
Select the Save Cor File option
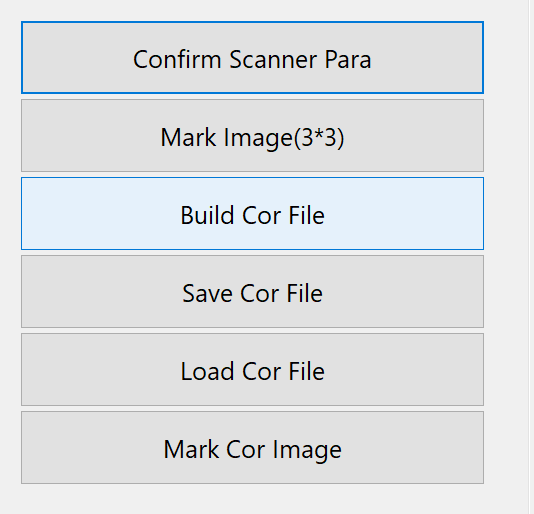(252, 291)
